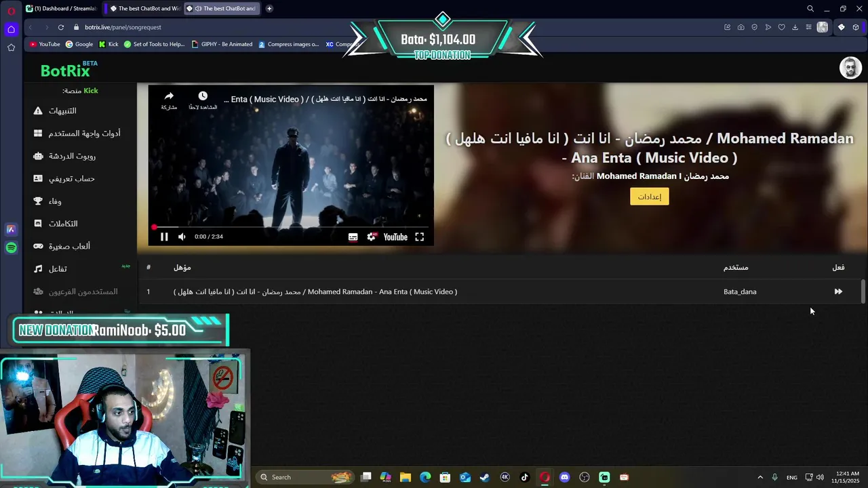Open المستخدمون الفرعيون sub-users item

point(76,291)
